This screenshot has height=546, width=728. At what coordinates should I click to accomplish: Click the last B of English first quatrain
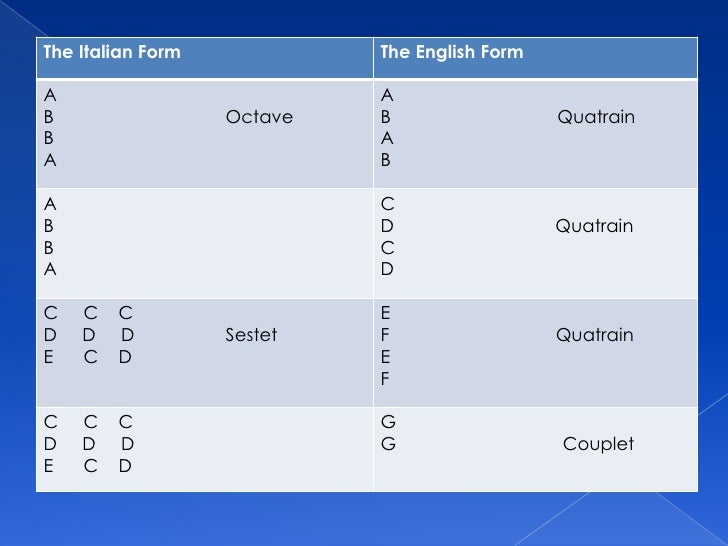point(385,160)
